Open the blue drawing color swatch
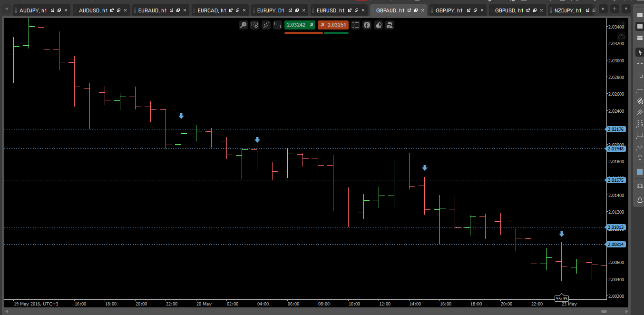Viewport: 644px width, 315px height. pos(640,172)
